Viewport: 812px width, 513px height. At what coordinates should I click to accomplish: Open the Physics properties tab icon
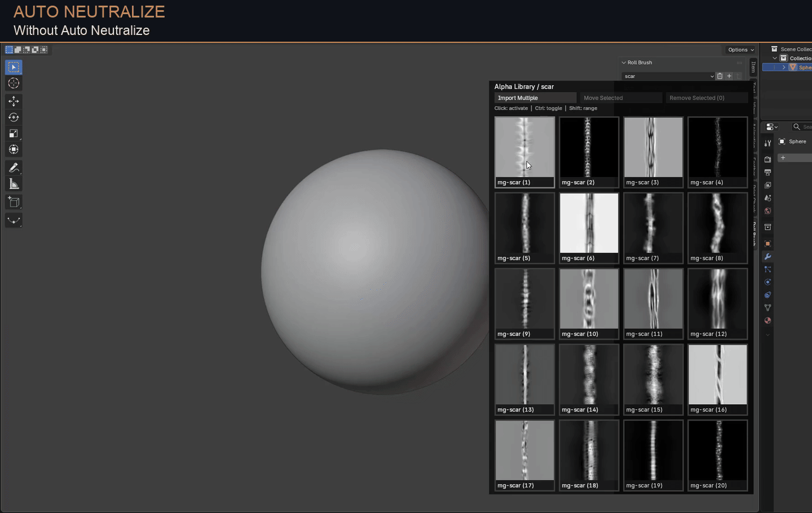point(767,282)
